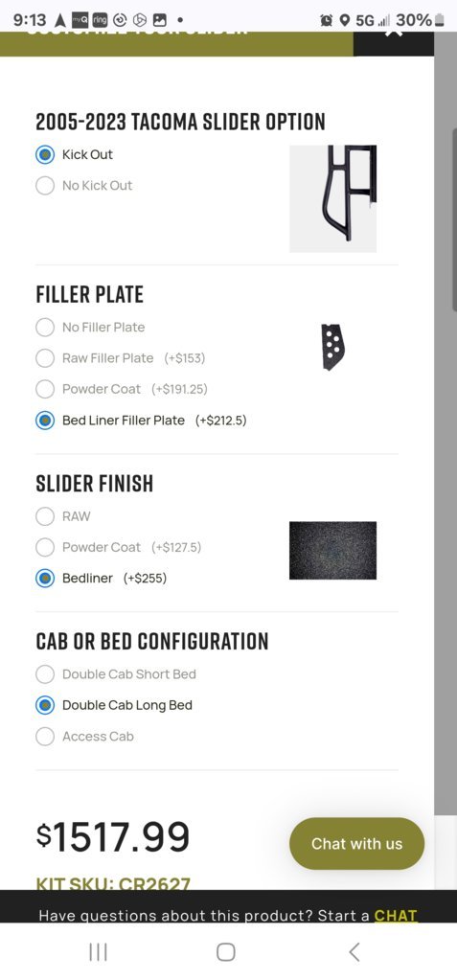Viewport: 457px width, 980px height.
Task: Choose No Filler Plate
Action: click(90, 327)
